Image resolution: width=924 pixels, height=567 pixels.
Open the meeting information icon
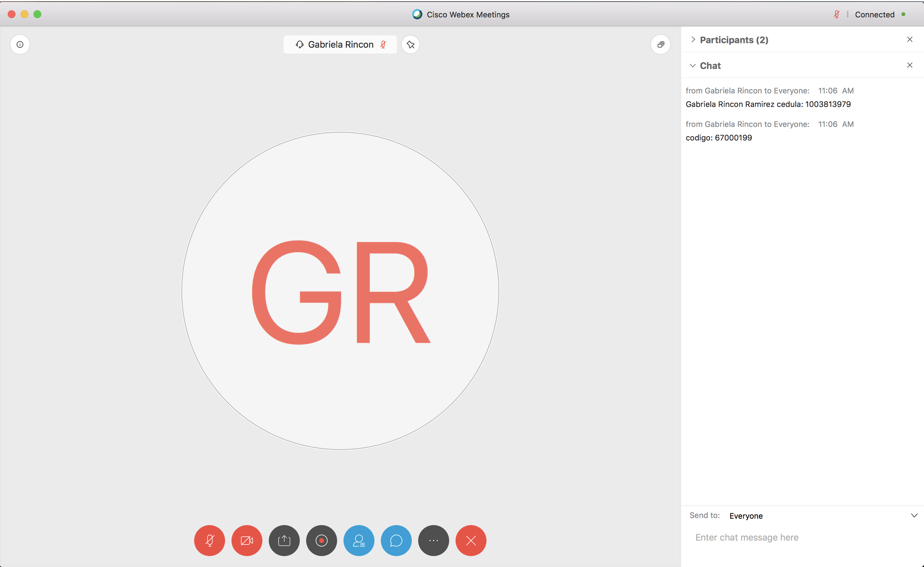click(x=20, y=44)
